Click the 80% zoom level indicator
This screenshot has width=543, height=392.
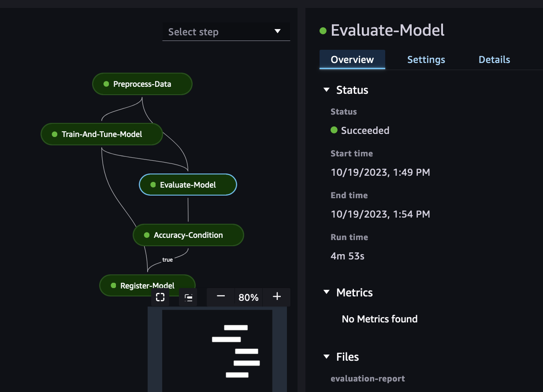point(249,297)
